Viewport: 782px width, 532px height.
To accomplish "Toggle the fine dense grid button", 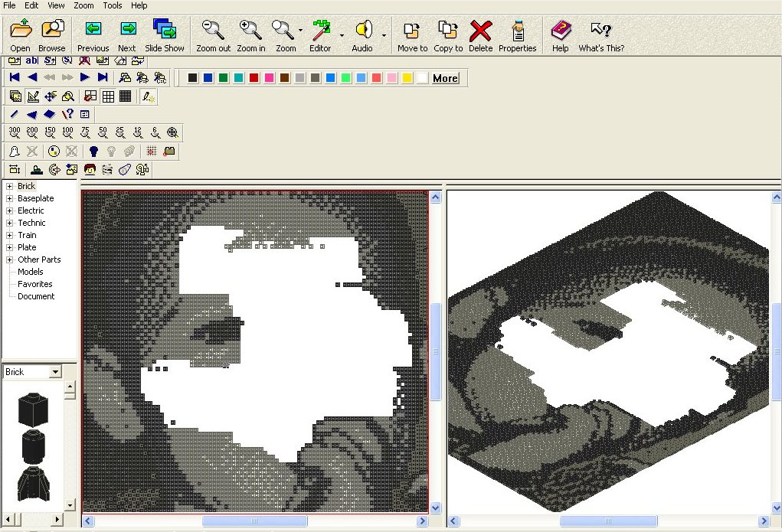I will pos(125,96).
